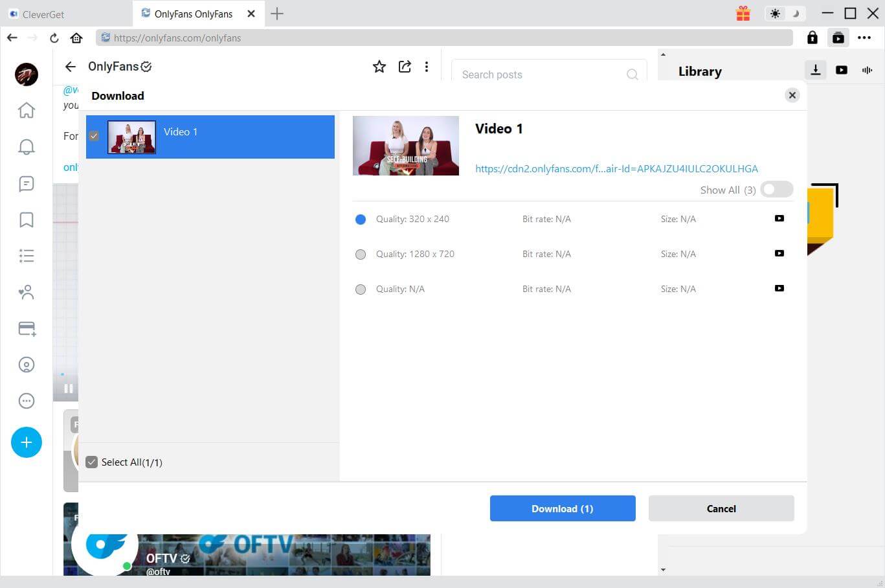The image size is (885, 588).
Task: Open the browser more options ellipsis menu
Action: click(864, 38)
